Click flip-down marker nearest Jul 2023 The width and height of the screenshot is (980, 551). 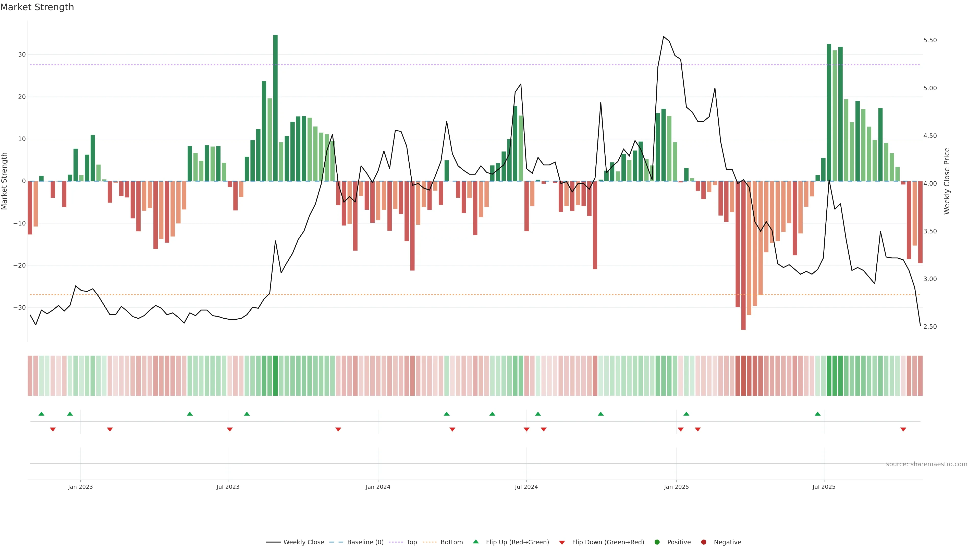pos(230,429)
